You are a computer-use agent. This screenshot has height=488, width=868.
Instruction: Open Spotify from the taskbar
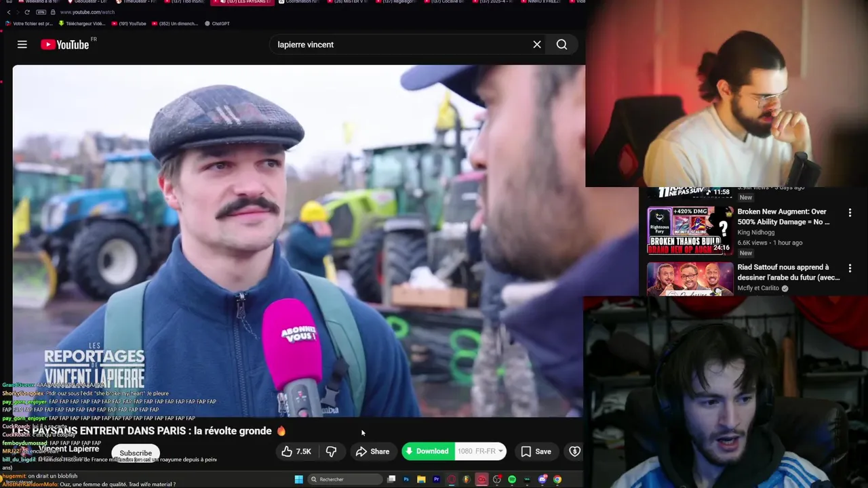tap(512, 479)
